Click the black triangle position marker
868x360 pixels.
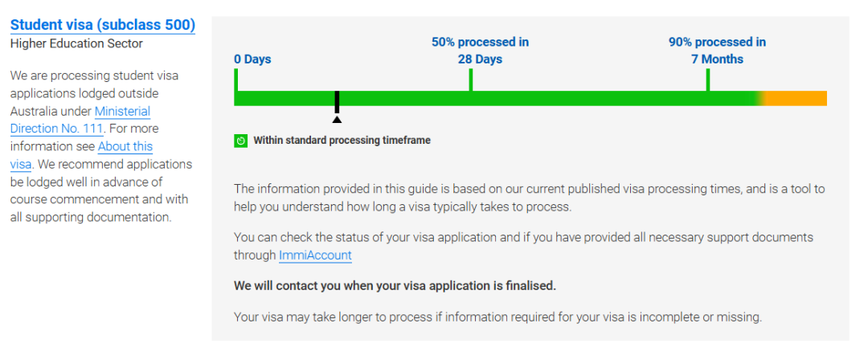[337, 118]
